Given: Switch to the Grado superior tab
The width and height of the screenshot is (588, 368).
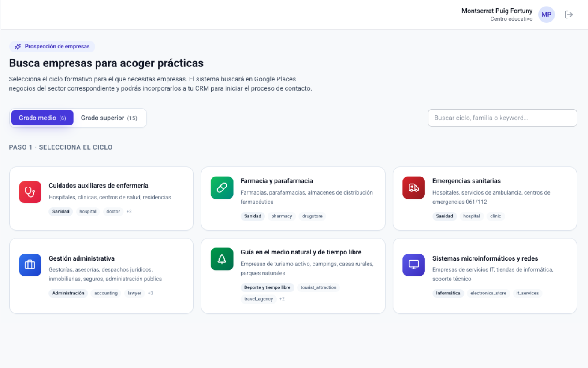Looking at the screenshot, I should [x=109, y=118].
